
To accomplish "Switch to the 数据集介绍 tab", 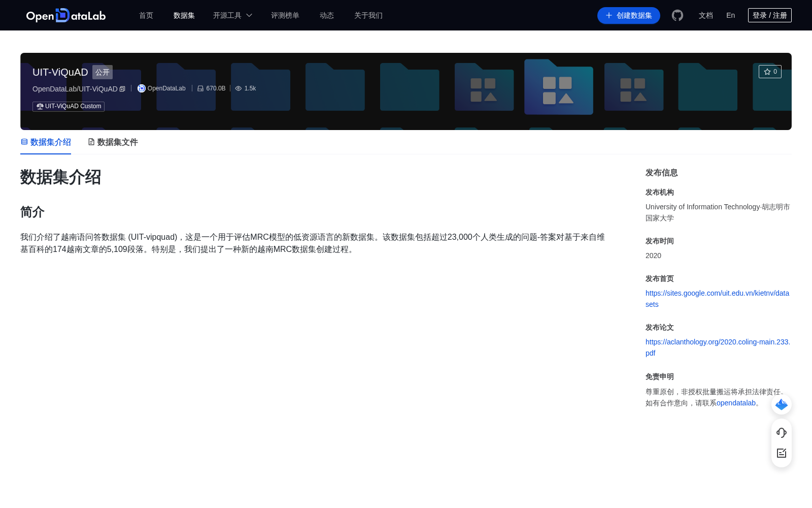I will tap(46, 142).
